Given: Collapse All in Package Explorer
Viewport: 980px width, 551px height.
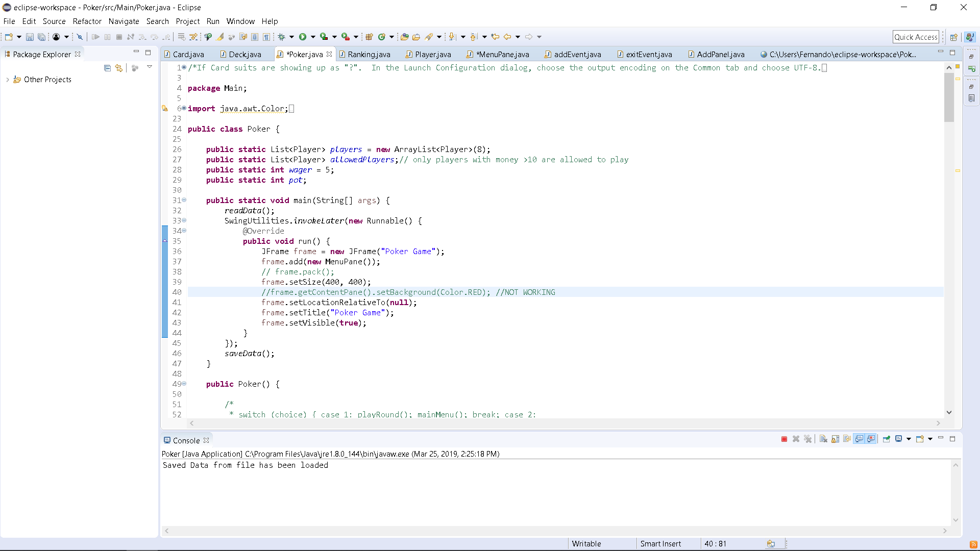Looking at the screenshot, I should pos(107,68).
